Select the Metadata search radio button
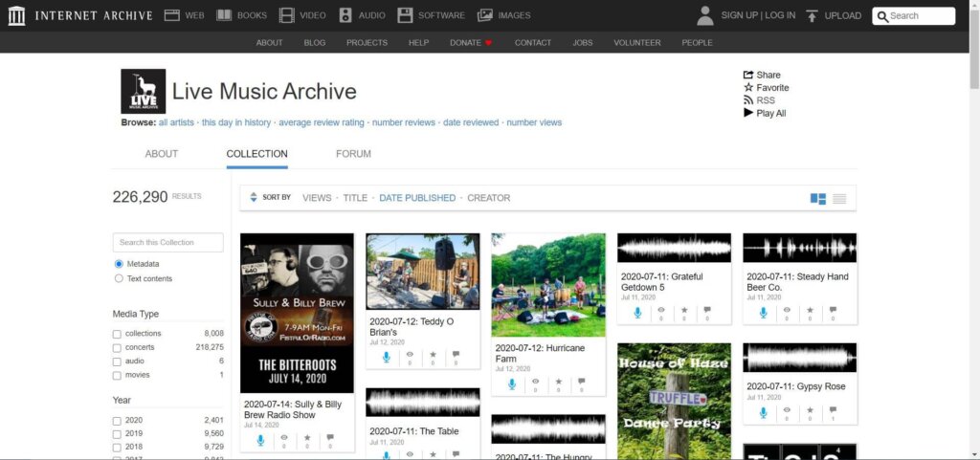Viewport: 980px width, 460px height. coord(119,264)
